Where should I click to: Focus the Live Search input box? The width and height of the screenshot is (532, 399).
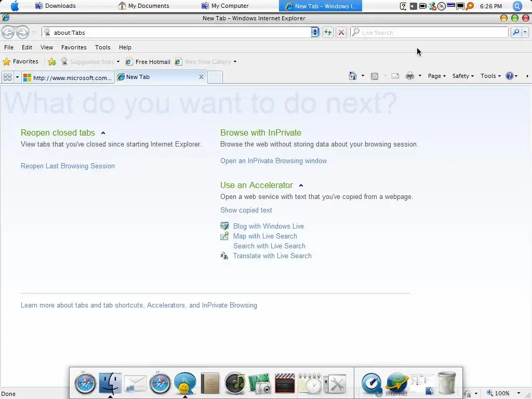(x=429, y=33)
